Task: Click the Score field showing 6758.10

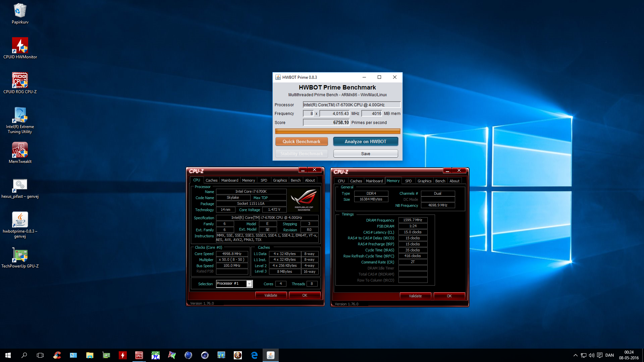Action: [x=326, y=123]
